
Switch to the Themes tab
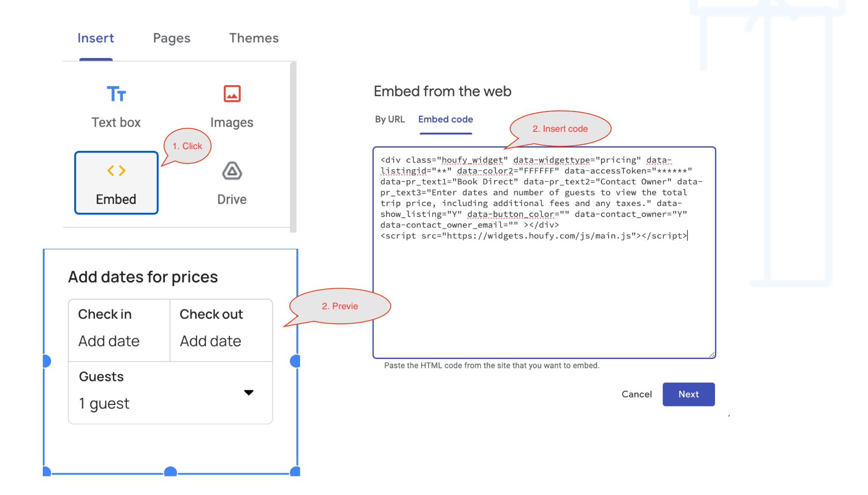pyautogui.click(x=253, y=38)
